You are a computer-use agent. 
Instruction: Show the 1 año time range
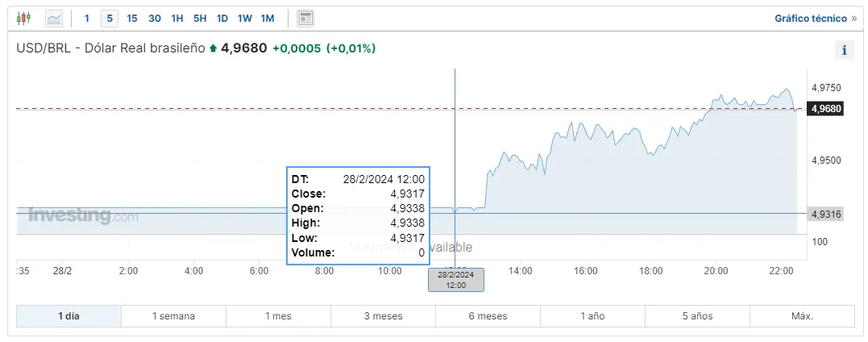point(592,316)
